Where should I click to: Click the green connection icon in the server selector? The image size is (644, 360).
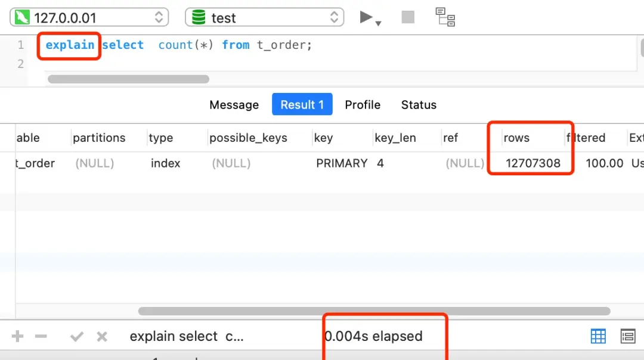coord(21,17)
